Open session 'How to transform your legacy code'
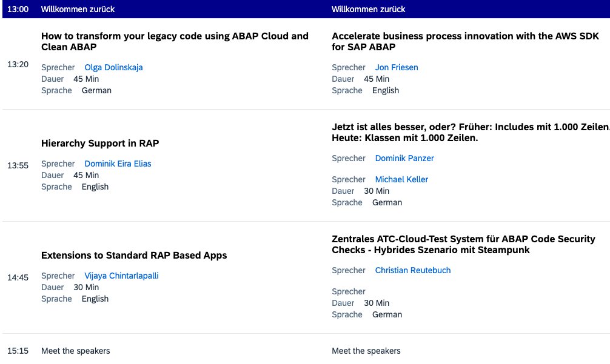Image resolution: width=610 pixels, height=364 pixels. pos(175,42)
